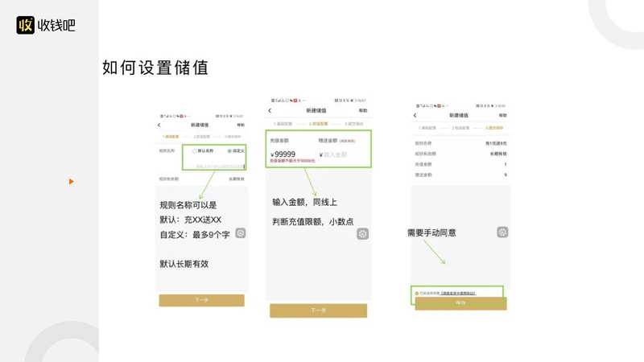
Task: Click the 充1元送9元 rule name value
Action: [496, 143]
